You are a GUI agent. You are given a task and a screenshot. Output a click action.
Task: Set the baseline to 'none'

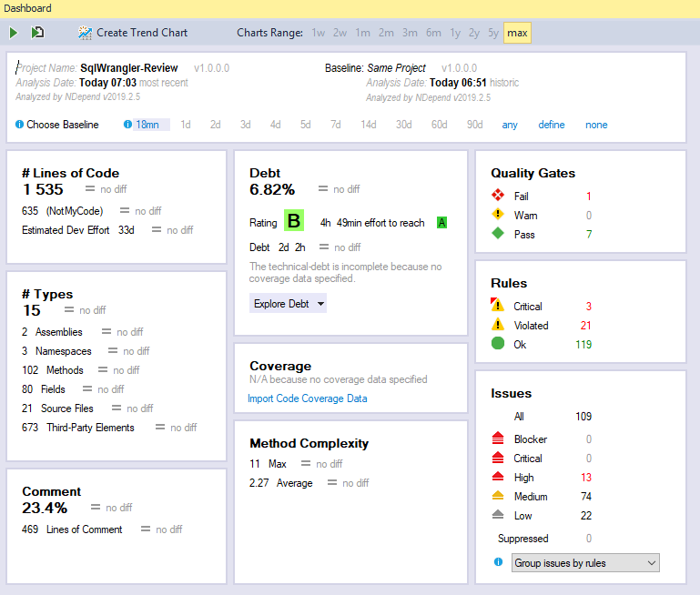pyautogui.click(x=596, y=125)
